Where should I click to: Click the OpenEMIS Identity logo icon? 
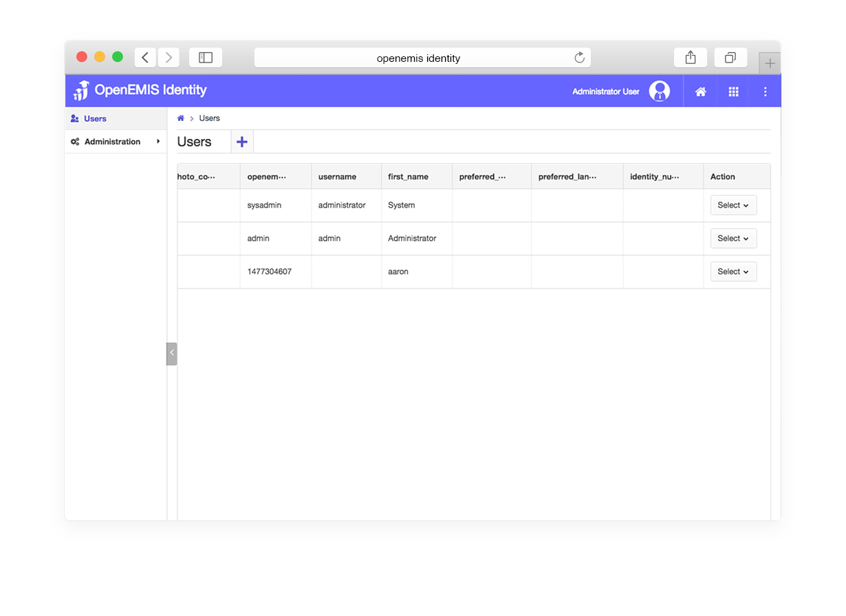coord(82,91)
